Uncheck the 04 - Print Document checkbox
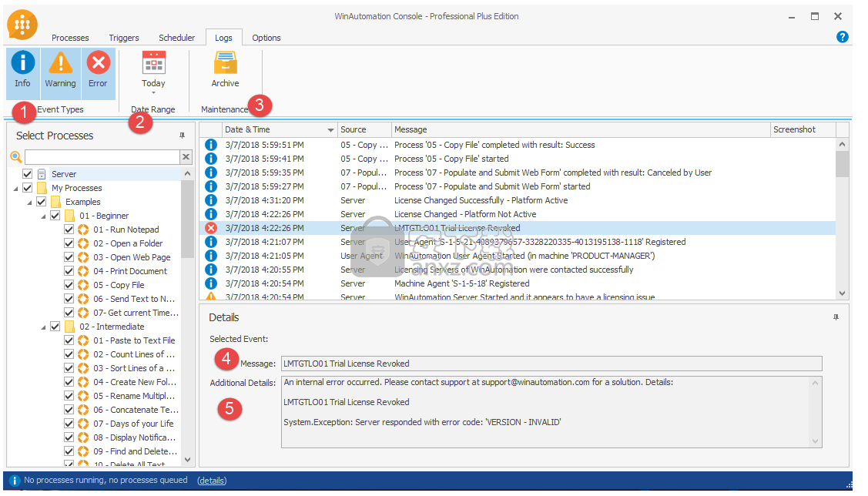Viewport: 868px width, 496px height. pos(69,270)
